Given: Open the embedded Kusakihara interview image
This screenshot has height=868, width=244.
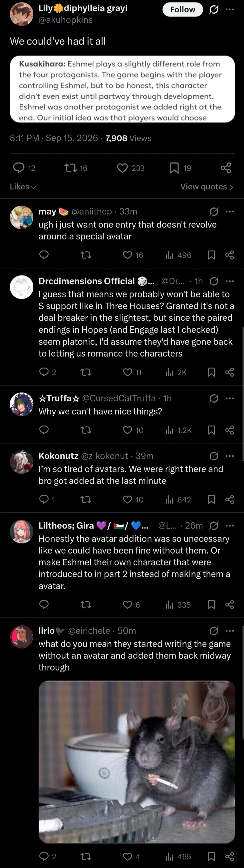Looking at the screenshot, I should (x=122, y=89).
